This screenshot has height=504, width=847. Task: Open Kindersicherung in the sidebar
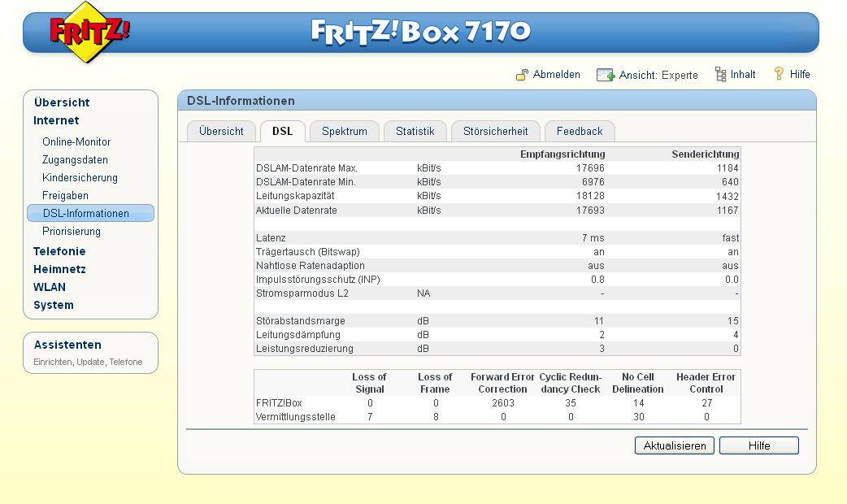coord(80,178)
